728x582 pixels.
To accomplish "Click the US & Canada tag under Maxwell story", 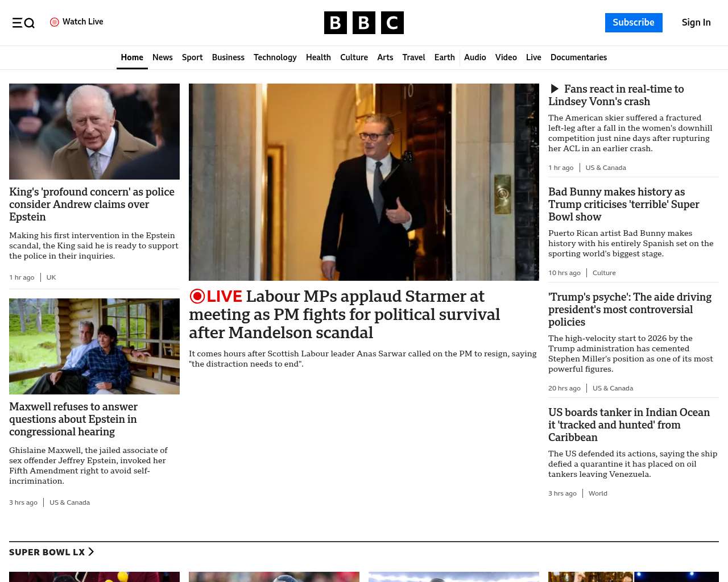I will click(x=69, y=502).
